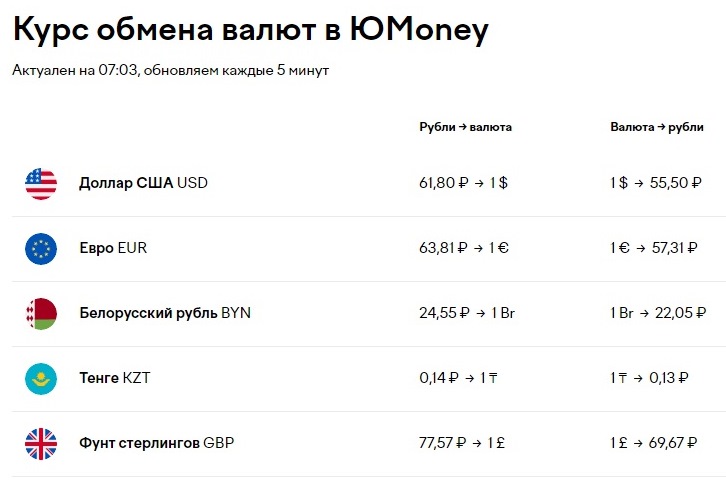Choose Тенге KZT currency label
The image size is (726, 480).
pos(115,378)
